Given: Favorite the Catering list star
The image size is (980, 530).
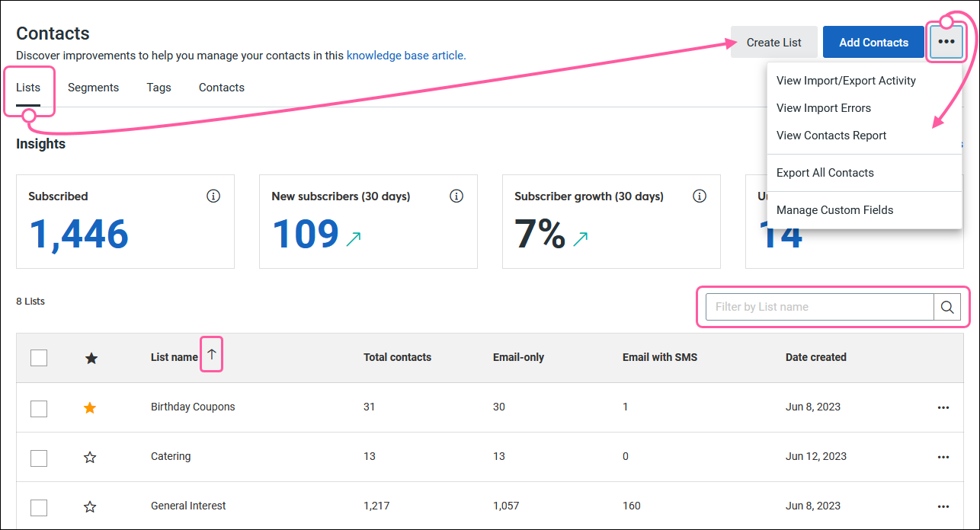Looking at the screenshot, I should tap(90, 458).
